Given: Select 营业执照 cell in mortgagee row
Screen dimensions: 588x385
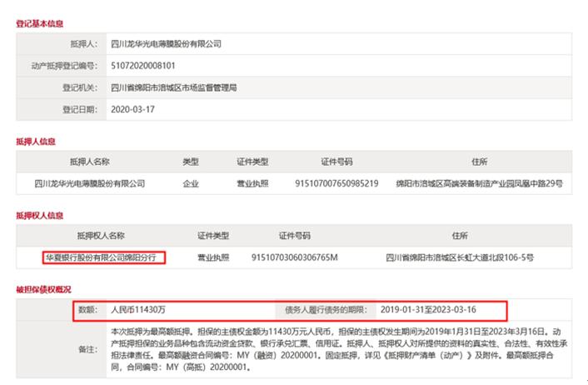Looking at the screenshot, I should click(x=213, y=257).
